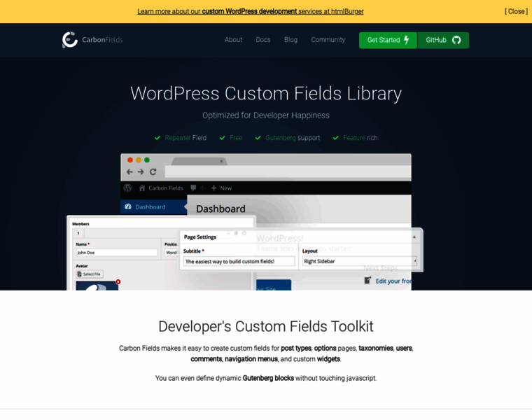Click the checkmark next to Gutenberg support
This screenshot has height=420, width=532.
[x=258, y=138]
